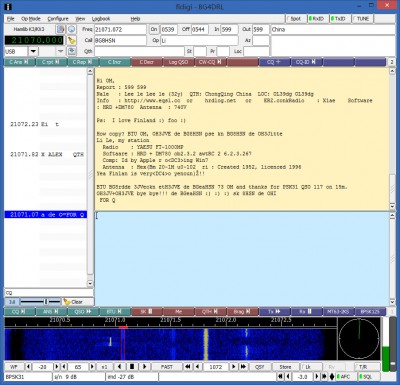Toggle the Lk frequency lock button
This screenshot has height=385, width=400.
311,367
